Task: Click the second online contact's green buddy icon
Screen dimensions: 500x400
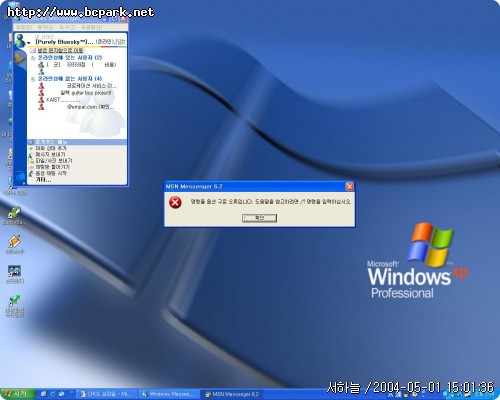Action: tap(41, 71)
